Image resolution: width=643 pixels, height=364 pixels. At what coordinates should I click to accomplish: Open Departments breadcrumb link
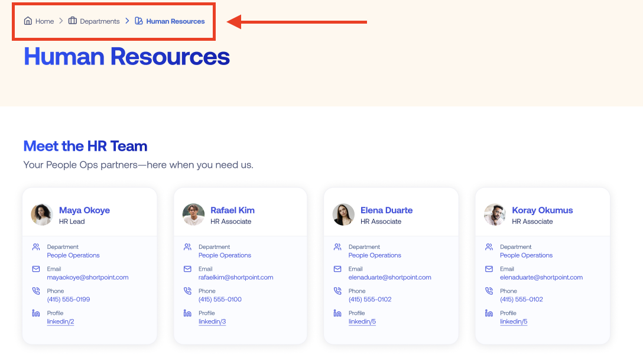tap(100, 21)
